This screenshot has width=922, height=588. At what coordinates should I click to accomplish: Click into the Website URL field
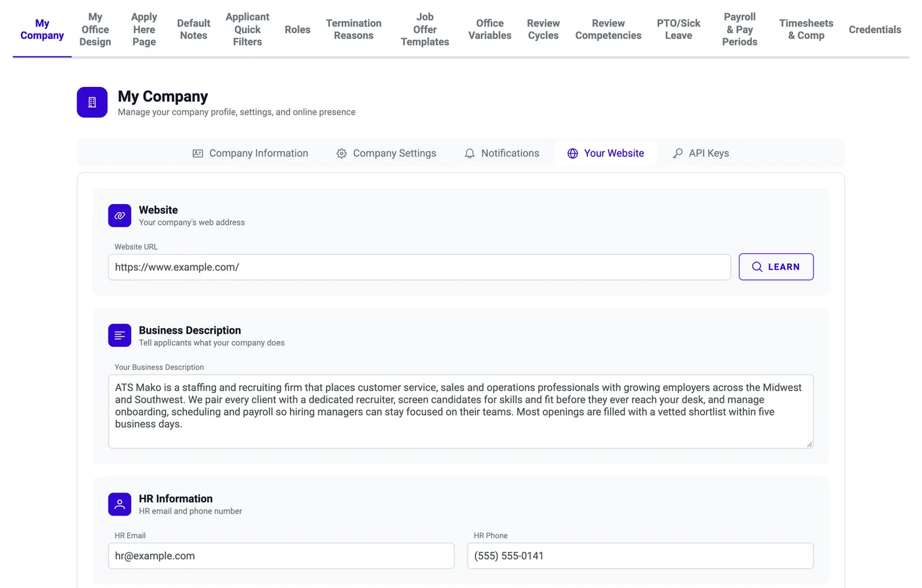pos(420,267)
